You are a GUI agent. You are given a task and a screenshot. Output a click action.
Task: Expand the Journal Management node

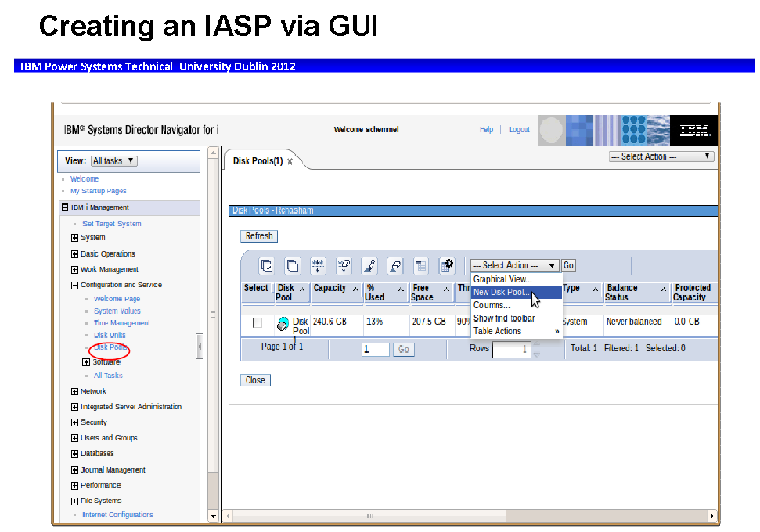(x=74, y=470)
